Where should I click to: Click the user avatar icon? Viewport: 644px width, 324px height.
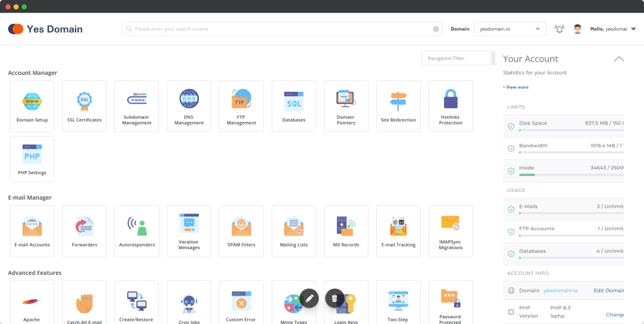[577, 29]
